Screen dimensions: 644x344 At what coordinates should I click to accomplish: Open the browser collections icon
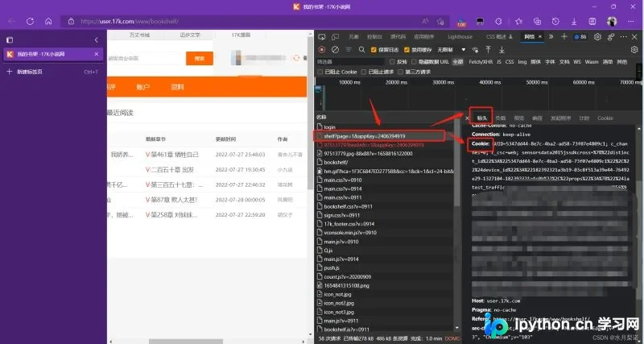click(537, 22)
